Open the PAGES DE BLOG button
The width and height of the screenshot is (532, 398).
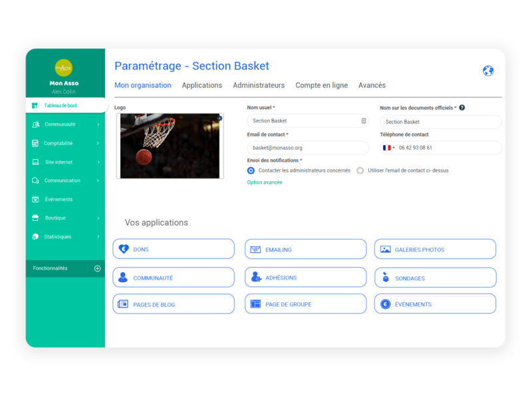(174, 304)
